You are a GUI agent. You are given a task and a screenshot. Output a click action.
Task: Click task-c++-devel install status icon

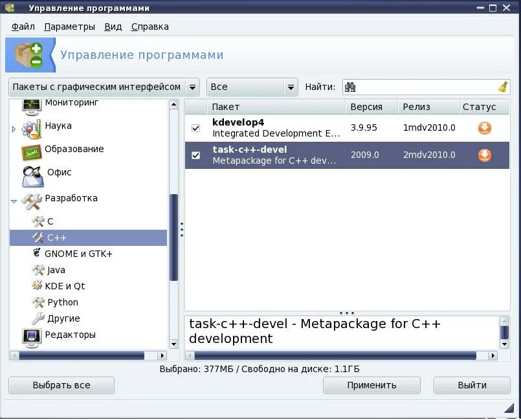tap(485, 155)
